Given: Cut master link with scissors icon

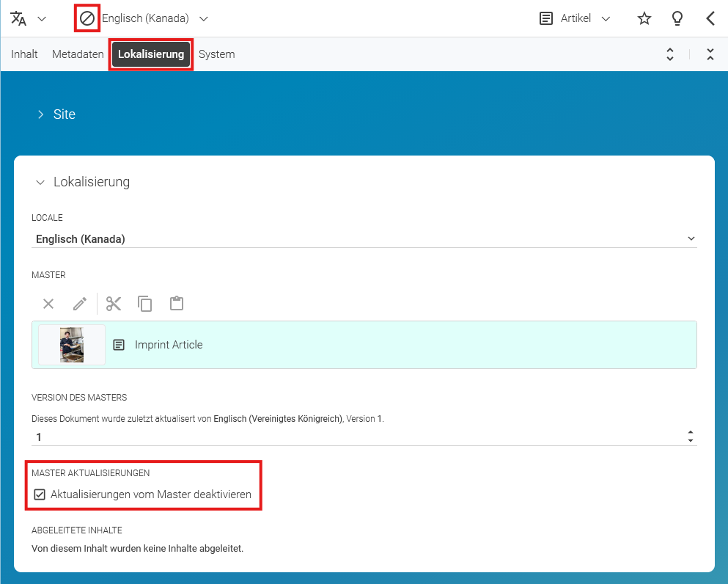Looking at the screenshot, I should point(114,304).
